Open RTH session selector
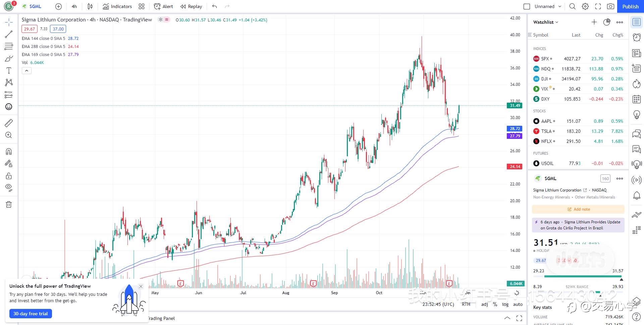The image size is (644, 325). (466, 304)
